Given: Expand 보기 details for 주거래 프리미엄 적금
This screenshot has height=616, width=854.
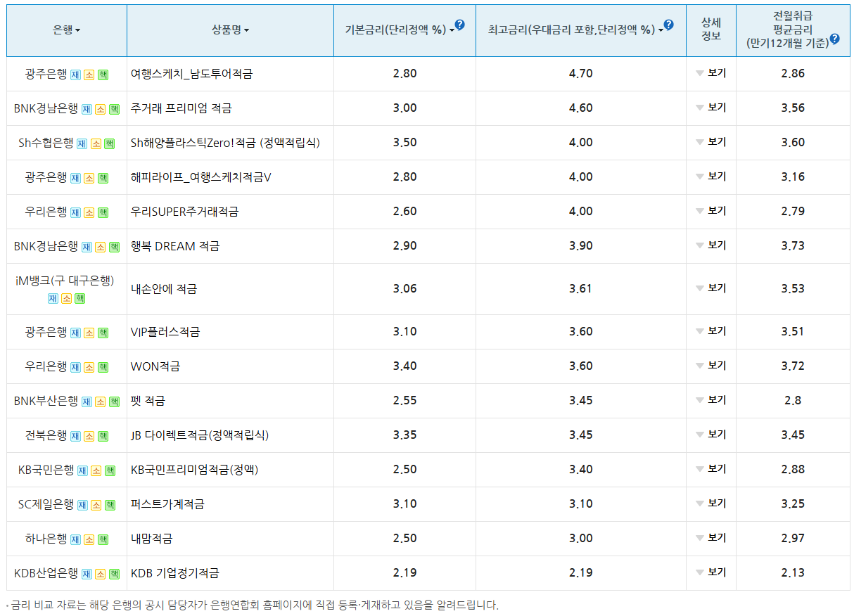Looking at the screenshot, I should (711, 108).
